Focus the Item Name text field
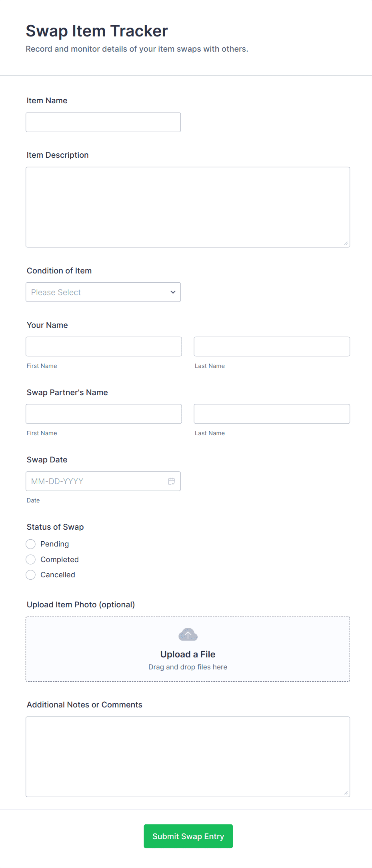This screenshot has width=372, height=868. point(103,122)
